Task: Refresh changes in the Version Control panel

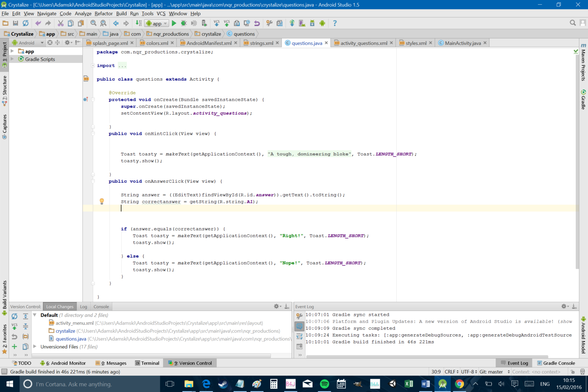Action: [15, 316]
